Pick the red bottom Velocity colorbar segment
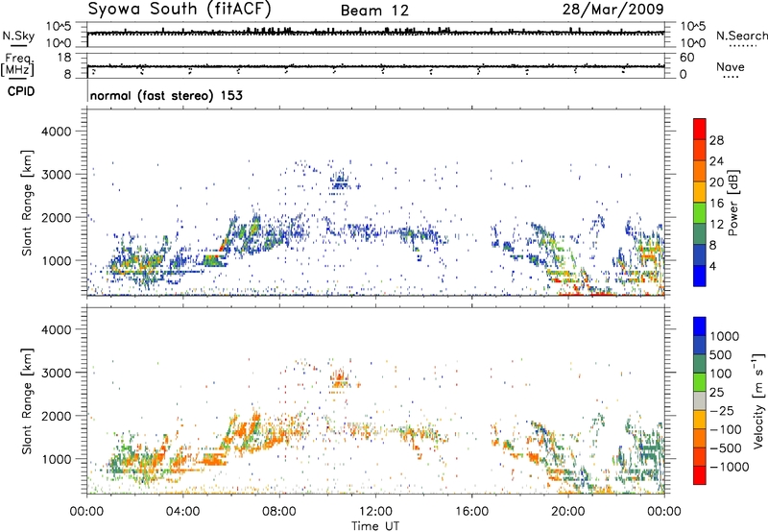768x532 pixels. pos(700,474)
